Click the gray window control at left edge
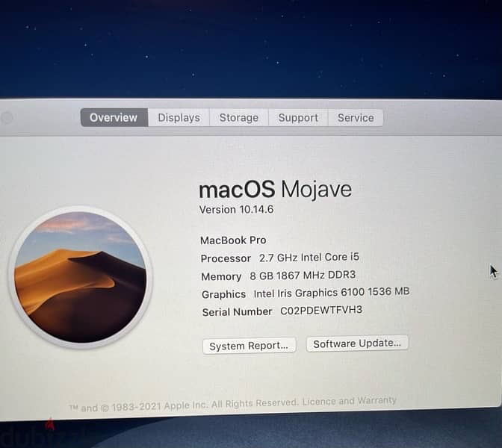The height and width of the screenshot is (448, 502). tap(7, 118)
